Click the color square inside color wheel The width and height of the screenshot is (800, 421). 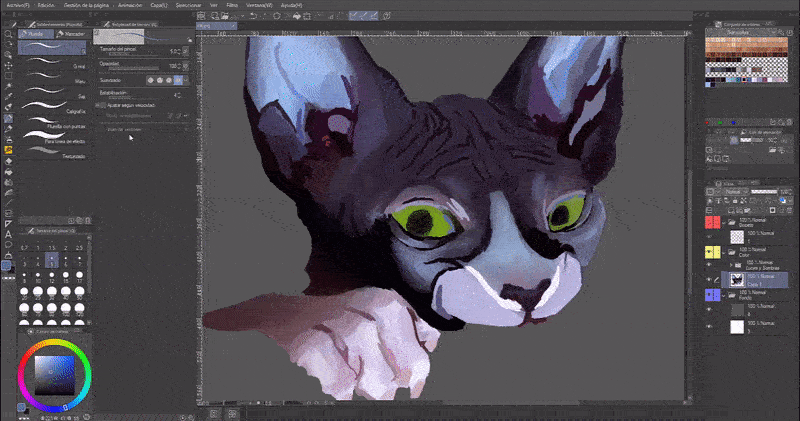[x=55, y=375]
